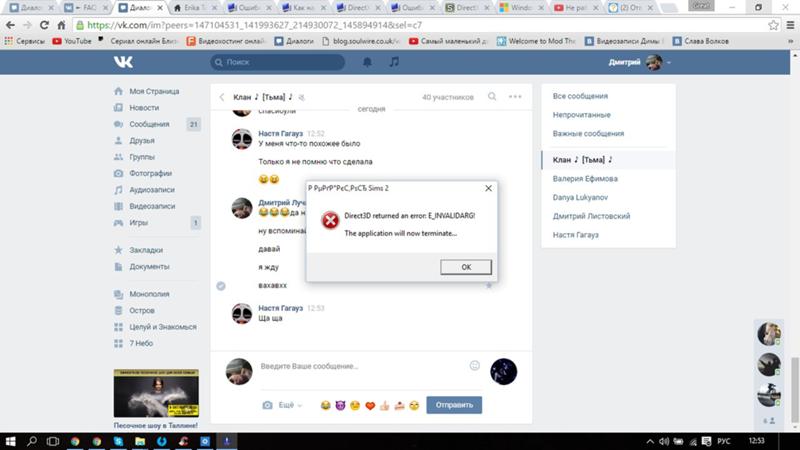This screenshot has width=800, height=450.
Task: Click the chat group avatar near input
Action: coord(504,371)
